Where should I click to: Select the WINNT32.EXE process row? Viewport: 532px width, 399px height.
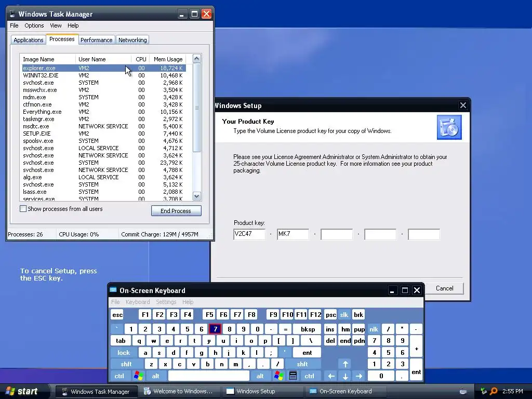click(104, 75)
